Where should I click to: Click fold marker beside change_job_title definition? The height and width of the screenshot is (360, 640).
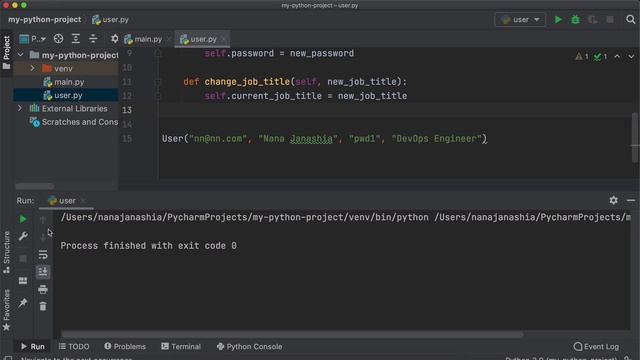(158, 82)
